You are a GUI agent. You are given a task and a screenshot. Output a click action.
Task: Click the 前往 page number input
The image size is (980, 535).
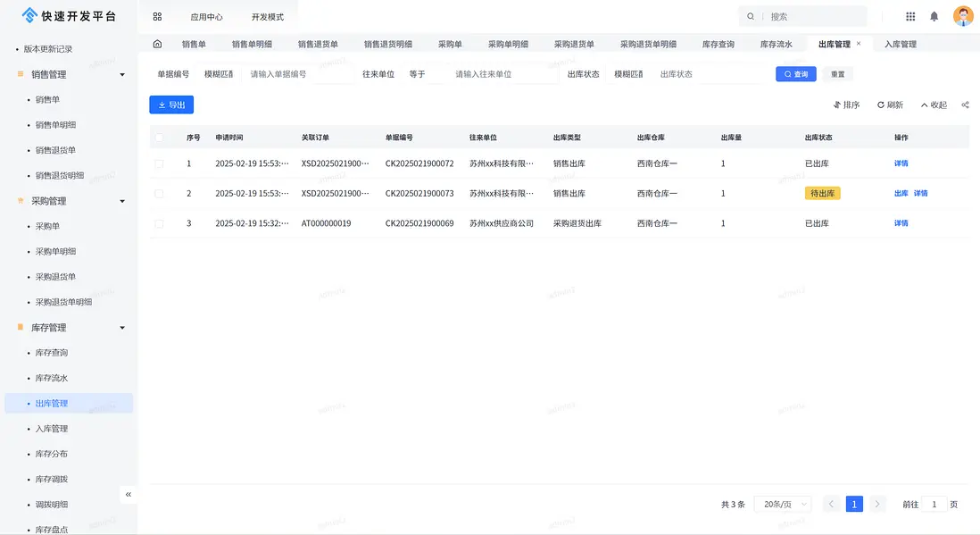[934, 505]
